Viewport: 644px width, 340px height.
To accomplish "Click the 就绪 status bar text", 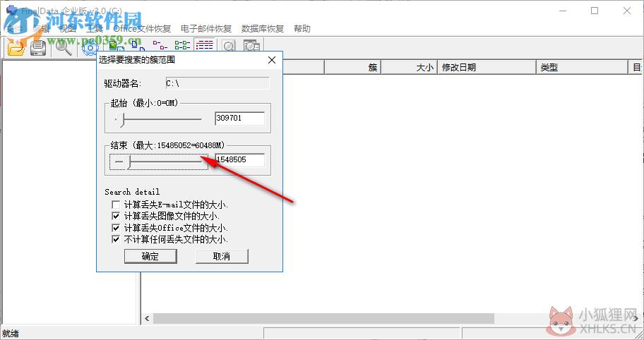I will pyautogui.click(x=11, y=334).
